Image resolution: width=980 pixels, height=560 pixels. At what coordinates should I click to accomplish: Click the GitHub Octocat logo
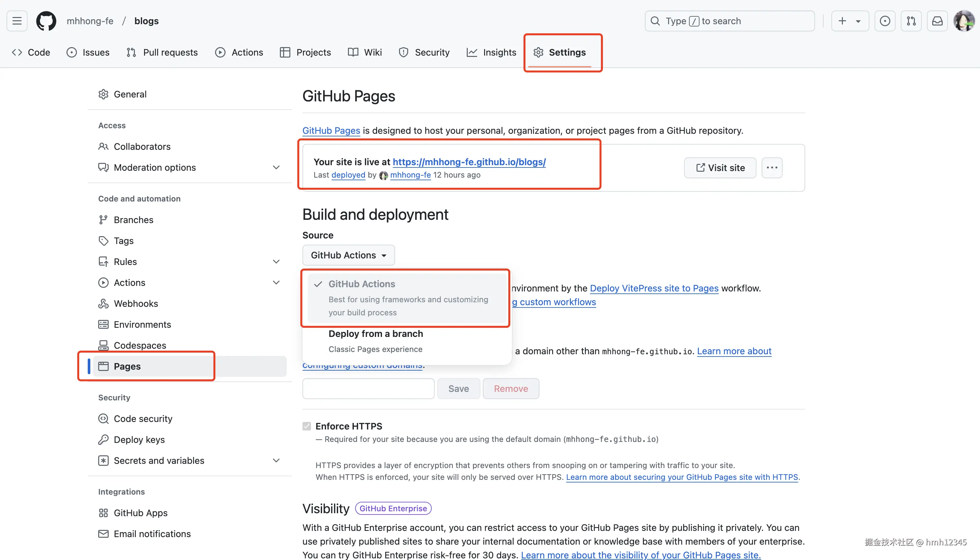point(46,21)
